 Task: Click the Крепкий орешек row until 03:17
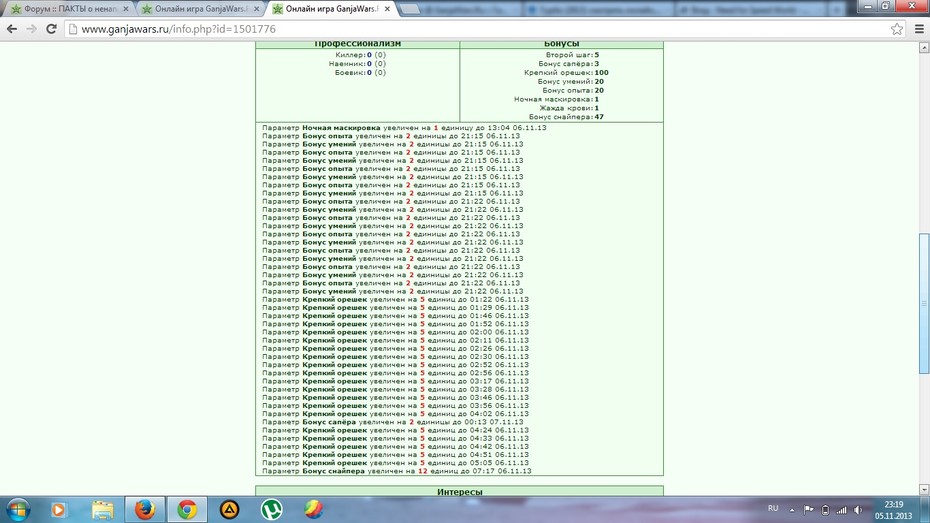click(395, 381)
